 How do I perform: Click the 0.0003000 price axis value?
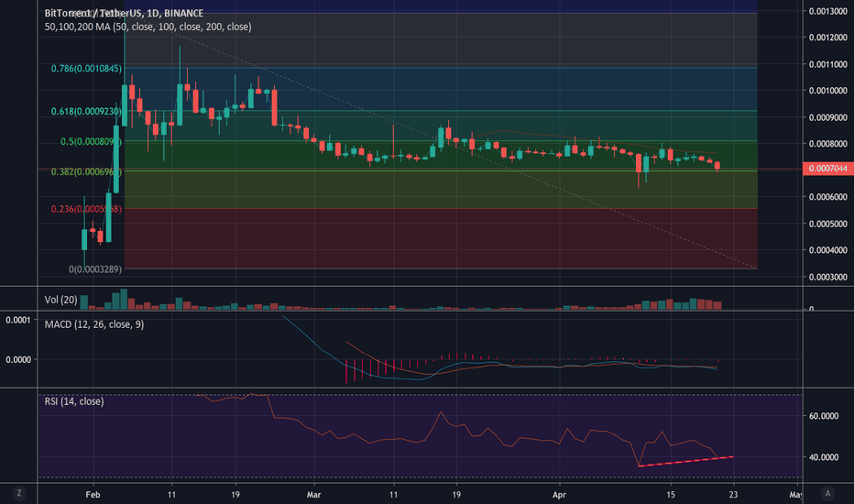tap(827, 277)
